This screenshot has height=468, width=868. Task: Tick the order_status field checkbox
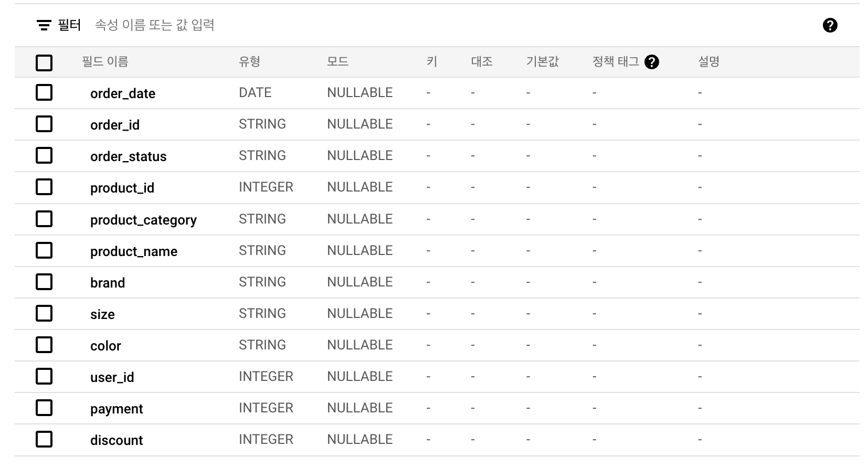coord(44,155)
